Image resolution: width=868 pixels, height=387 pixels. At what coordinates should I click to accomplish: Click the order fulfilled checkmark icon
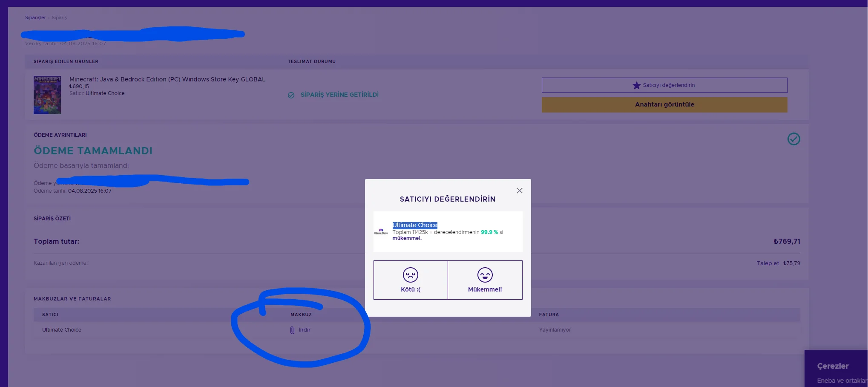pos(291,95)
